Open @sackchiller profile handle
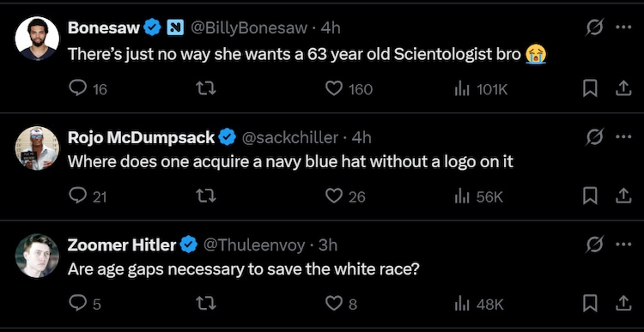 click(x=290, y=137)
